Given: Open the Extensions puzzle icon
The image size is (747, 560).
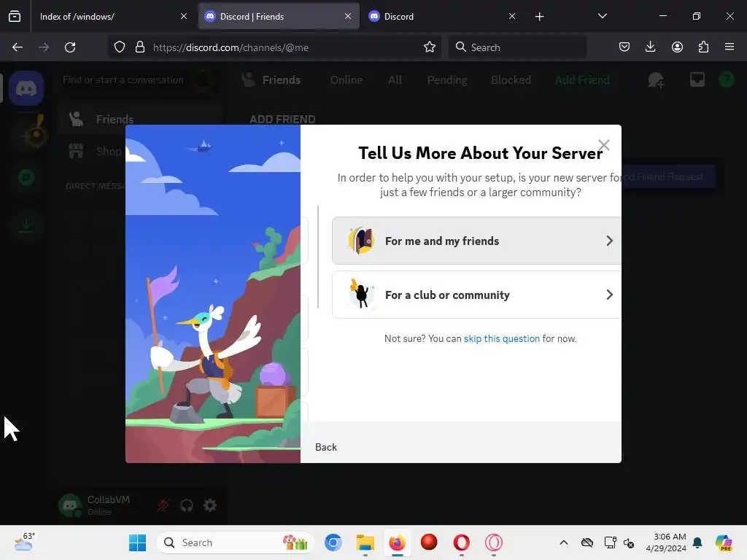Looking at the screenshot, I should (x=703, y=47).
